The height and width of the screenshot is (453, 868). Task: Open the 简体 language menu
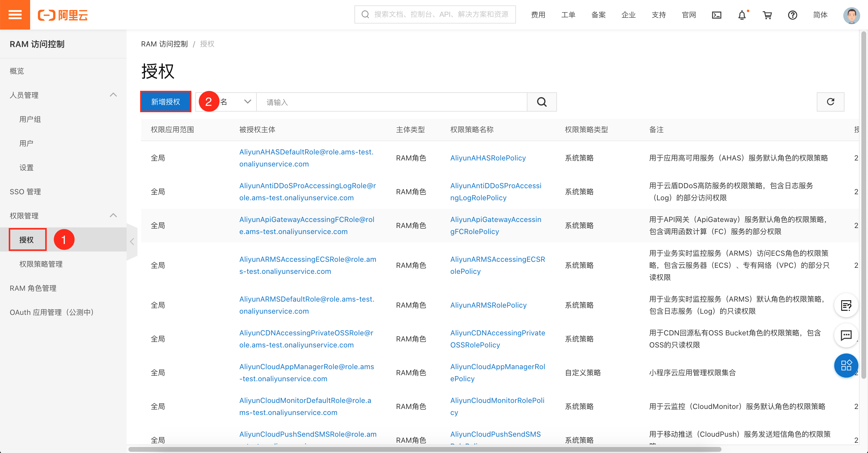tap(820, 15)
